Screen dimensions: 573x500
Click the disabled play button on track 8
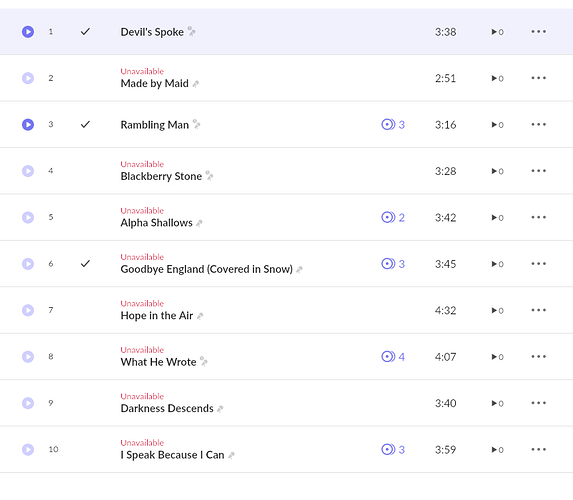click(x=28, y=357)
